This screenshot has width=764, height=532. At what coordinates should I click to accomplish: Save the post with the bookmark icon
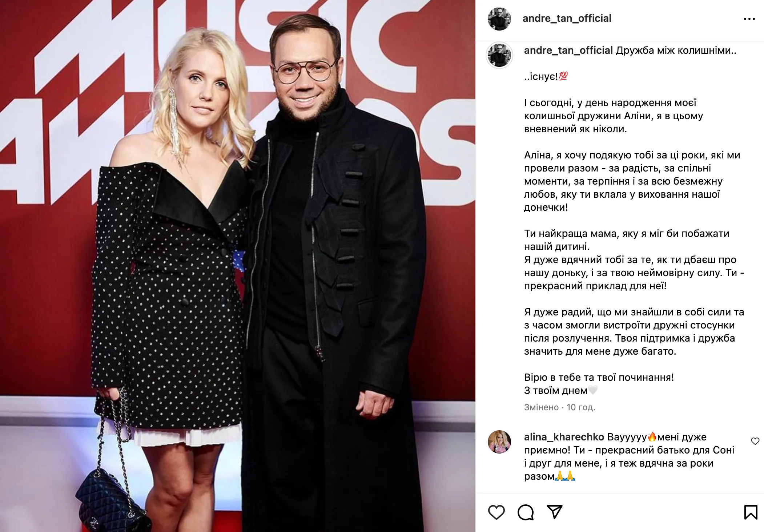pyautogui.click(x=751, y=512)
